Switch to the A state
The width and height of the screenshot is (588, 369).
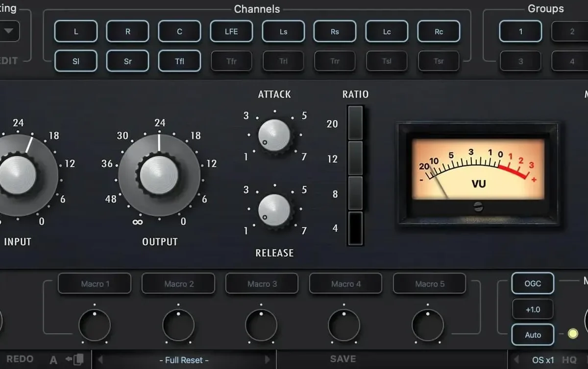53,360
